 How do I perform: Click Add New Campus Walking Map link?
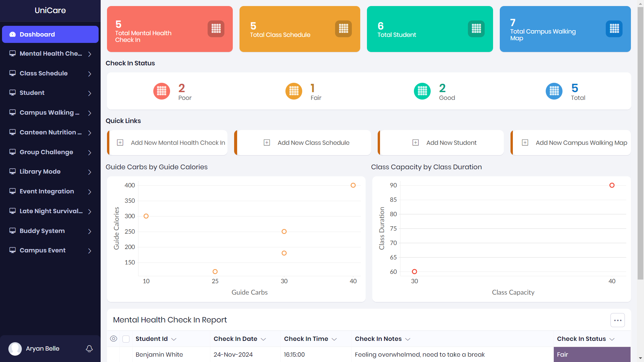click(581, 143)
